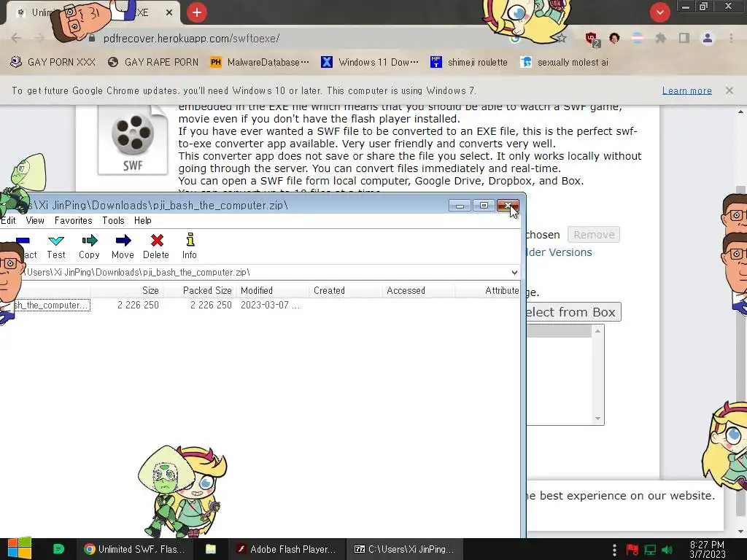Click the Test toolbar icon in 7-Zip
The width and height of the screenshot is (747, 560).
pos(56,247)
